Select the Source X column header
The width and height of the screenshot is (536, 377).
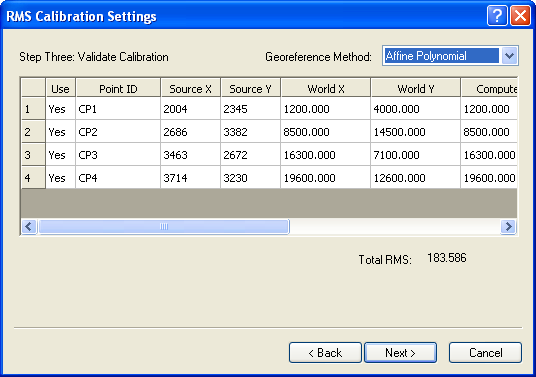(190, 89)
